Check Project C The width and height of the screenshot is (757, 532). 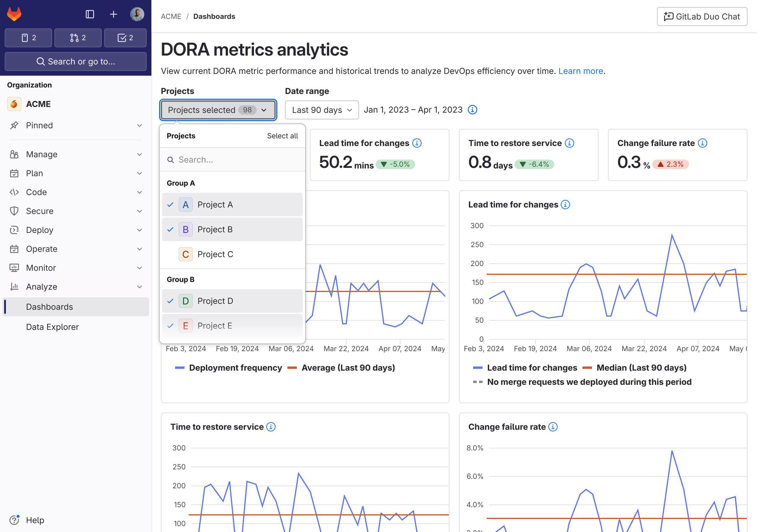(x=232, y=254)
